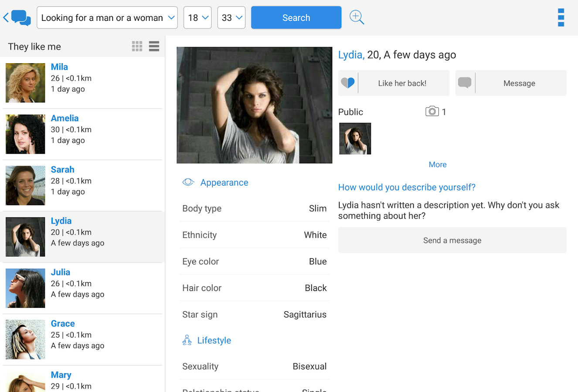Click the camera photo count icon
Screen dimensions: 578x392
432,112
